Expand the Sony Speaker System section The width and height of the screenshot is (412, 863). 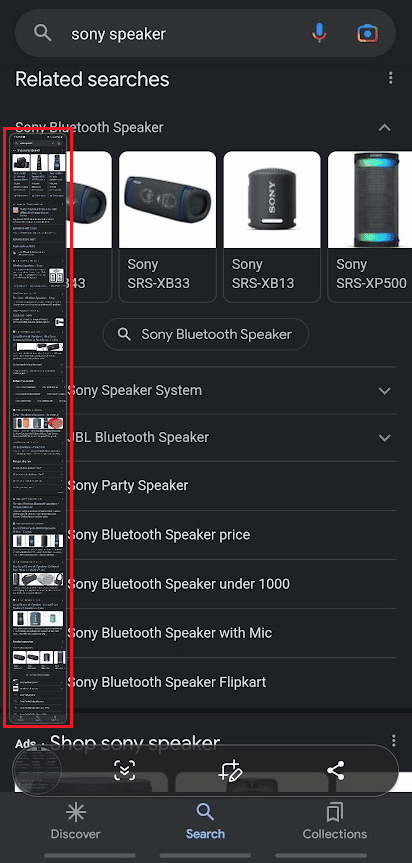(384, 390)
